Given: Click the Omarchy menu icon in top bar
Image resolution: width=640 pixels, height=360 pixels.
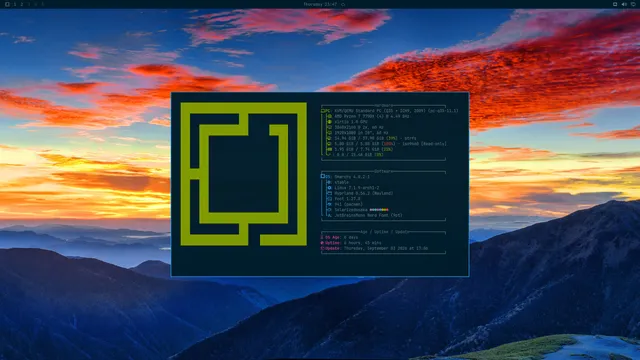Looking at the screenshot, I should pos(7,4).
